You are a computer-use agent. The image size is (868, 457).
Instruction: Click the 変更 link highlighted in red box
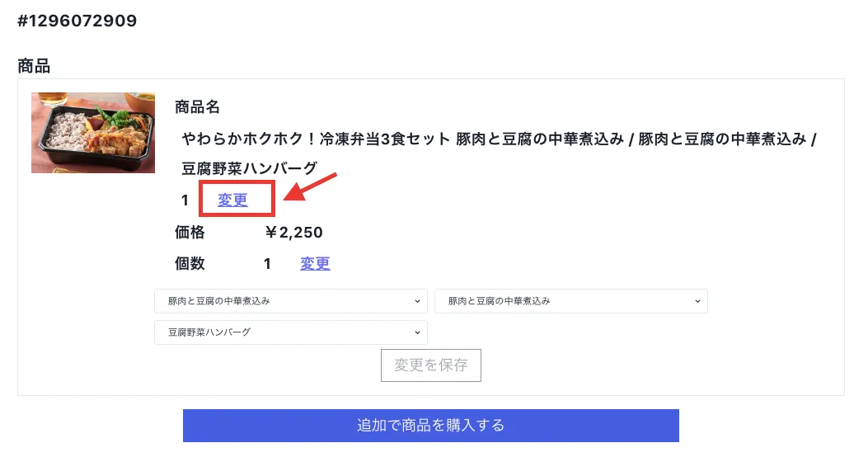(x=232, y=200)
